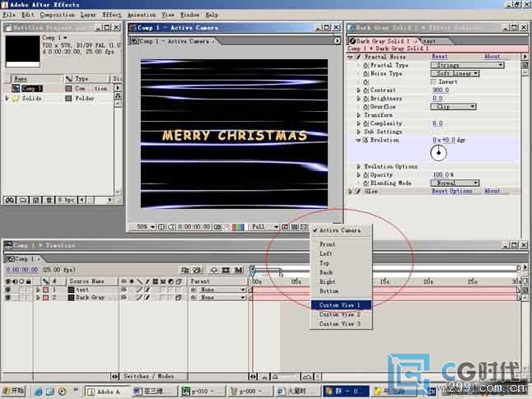Click Reset link for Fractal Noise
This screenshot has width=532, height=399.
click(440, 56)
